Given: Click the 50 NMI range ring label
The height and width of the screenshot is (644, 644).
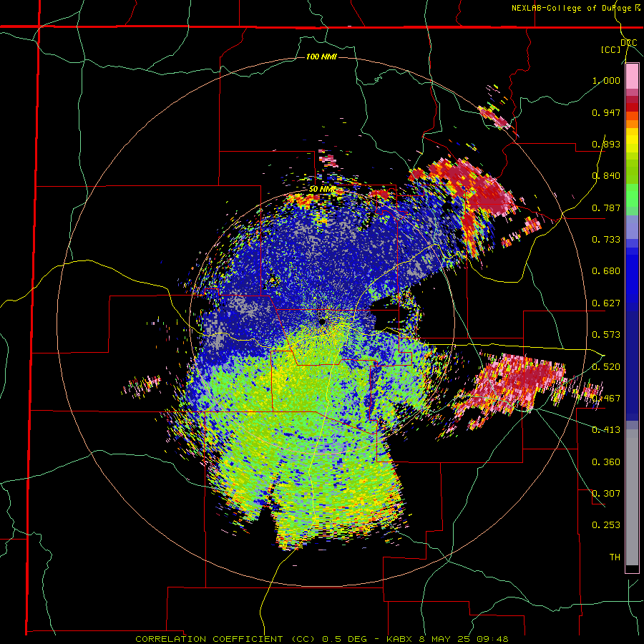Looking at the screenshot, I should pyautogui.click(x=322, y=190).
